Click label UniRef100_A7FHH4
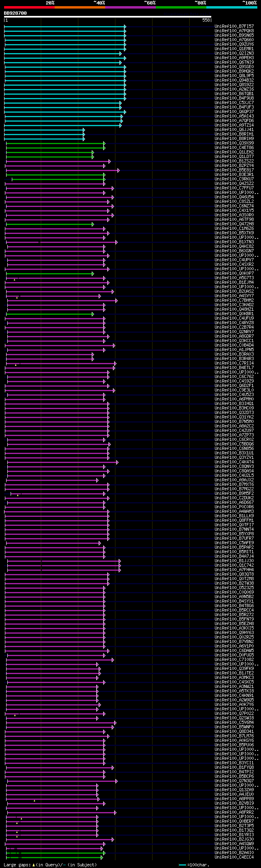This screenshot has width=261, height=868. (x=234, y=570)
